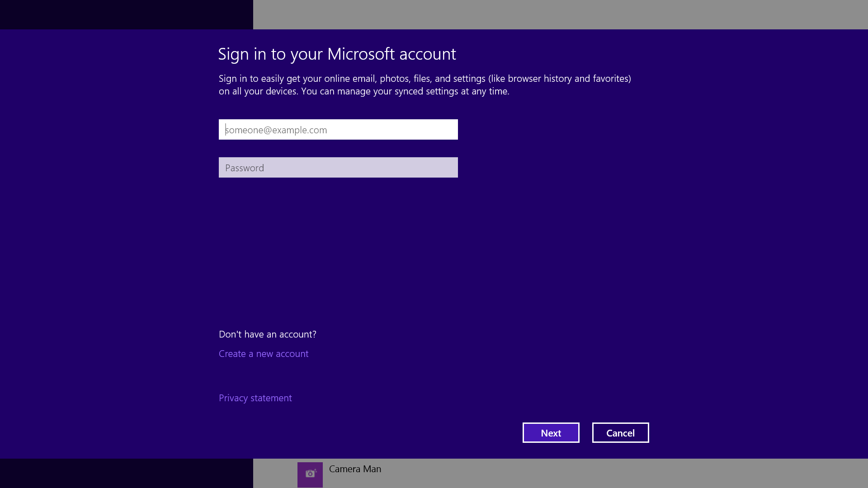Open the Privacy statement link
This screenshot has height=488, width=868.
255,398
